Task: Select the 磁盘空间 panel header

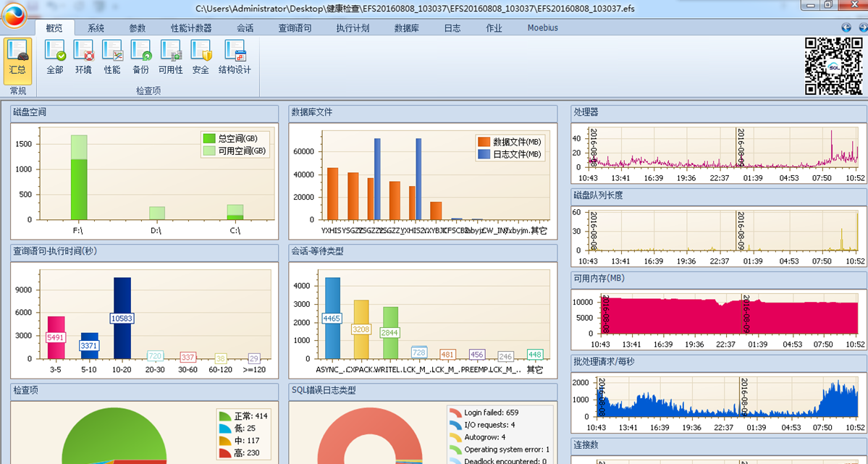Action: tap(144, 113)
